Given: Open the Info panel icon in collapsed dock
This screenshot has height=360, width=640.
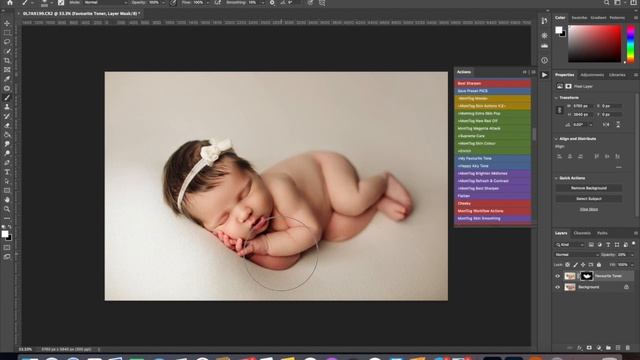Looking at the screenshot, I should [544, 60].
